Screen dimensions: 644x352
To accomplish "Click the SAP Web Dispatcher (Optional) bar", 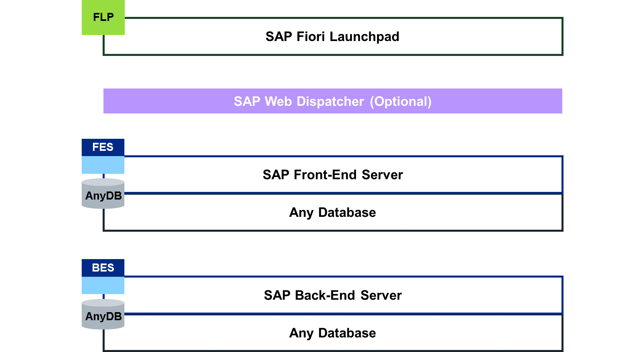I will coord(333,101).
